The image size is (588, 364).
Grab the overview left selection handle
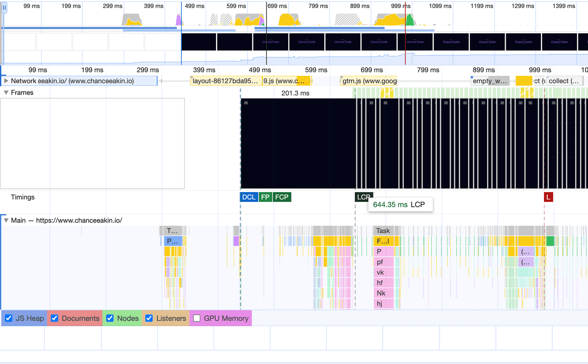click(4, 7)
